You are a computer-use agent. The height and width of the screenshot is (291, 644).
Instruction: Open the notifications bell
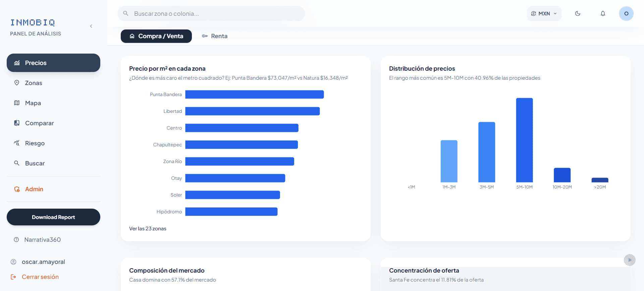[603, 13]
